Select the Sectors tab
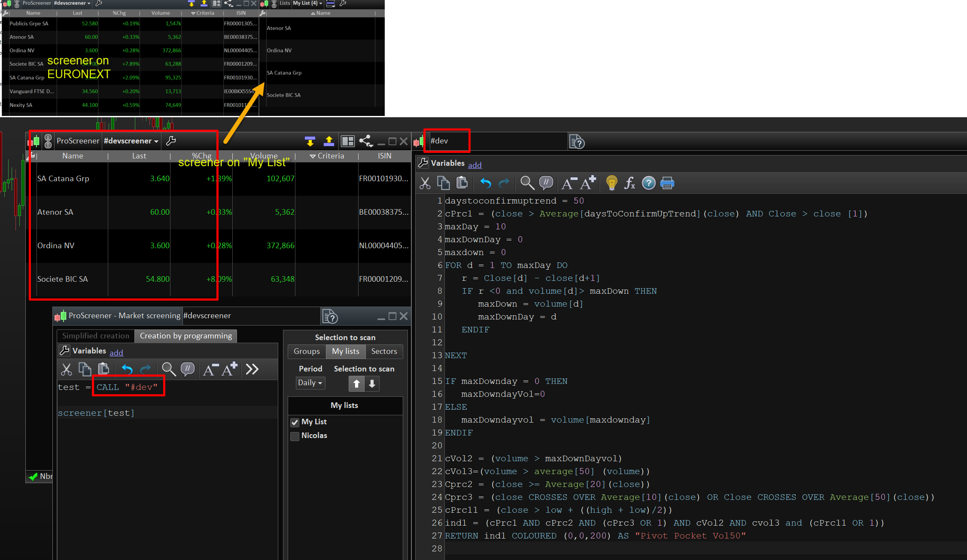This screenshot has height=560, width=967. tap(384, 351)
